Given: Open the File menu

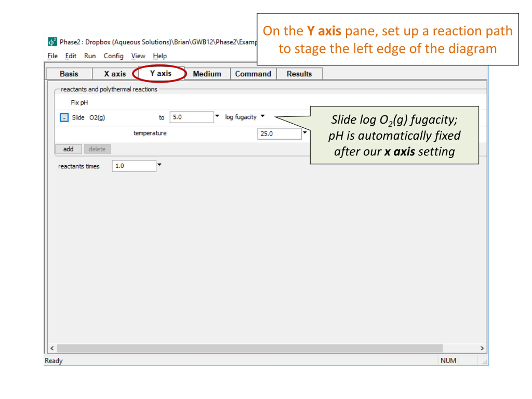Looking at the screenshot, I should tap(52, 56).
